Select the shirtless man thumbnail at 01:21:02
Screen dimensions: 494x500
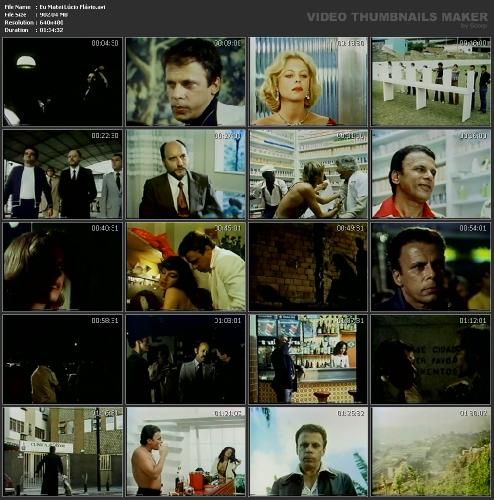[x=186, y=452]
